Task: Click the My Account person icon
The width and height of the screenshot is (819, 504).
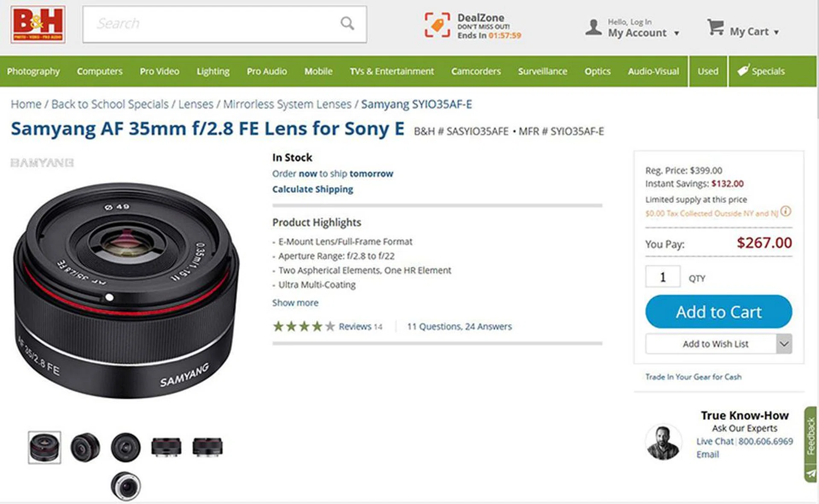Action: pos(593,27)
